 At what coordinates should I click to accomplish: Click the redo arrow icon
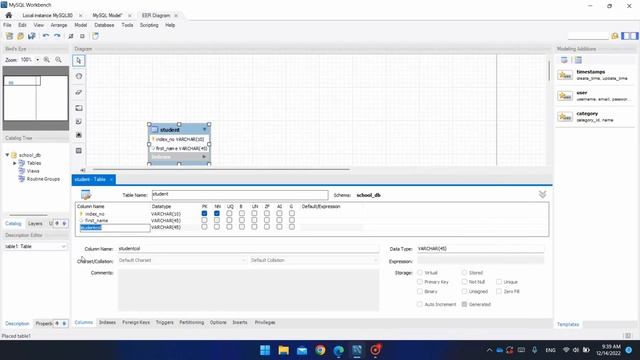click(x=57, y=36)
